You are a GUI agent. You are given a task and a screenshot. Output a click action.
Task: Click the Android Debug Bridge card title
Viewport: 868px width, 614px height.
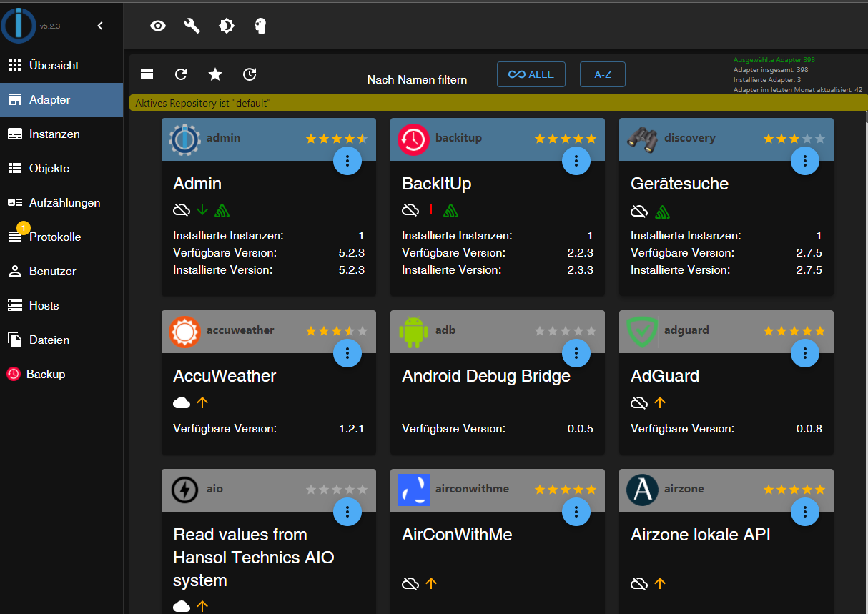tap(486, 376)
